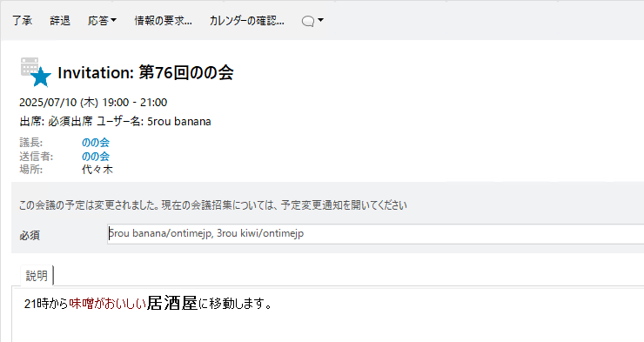The image size is (644, 342).
Task: Click the 出席: 必須出席 attendance line
Action: (x=115, y=122)
